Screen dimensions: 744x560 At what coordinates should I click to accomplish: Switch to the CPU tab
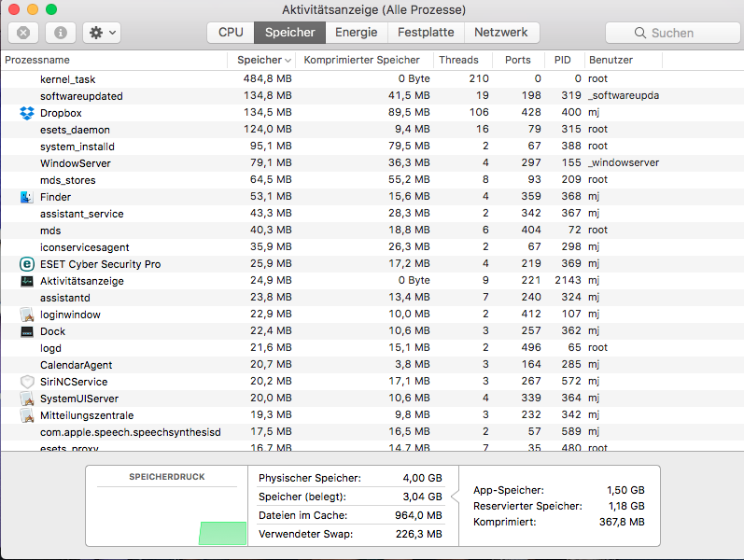(231, 33)
